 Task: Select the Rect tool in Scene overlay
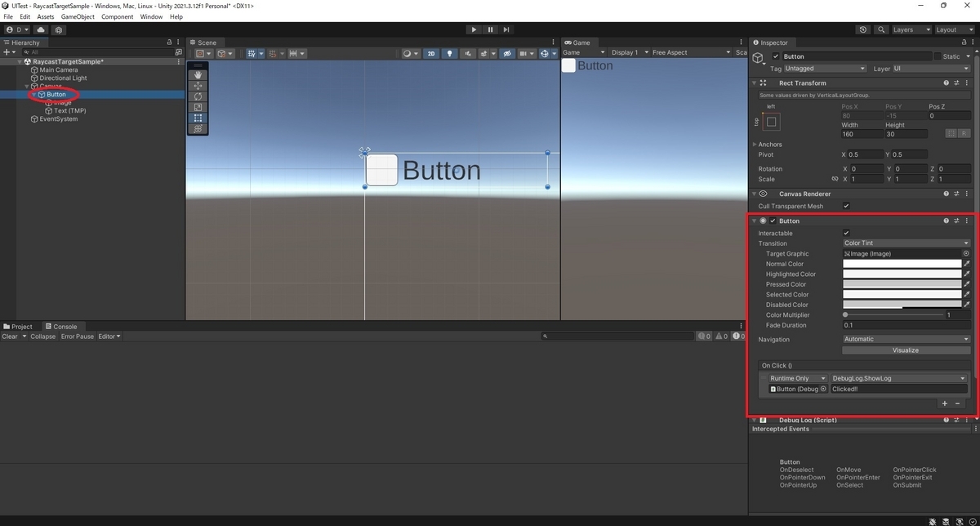(198, 118)
